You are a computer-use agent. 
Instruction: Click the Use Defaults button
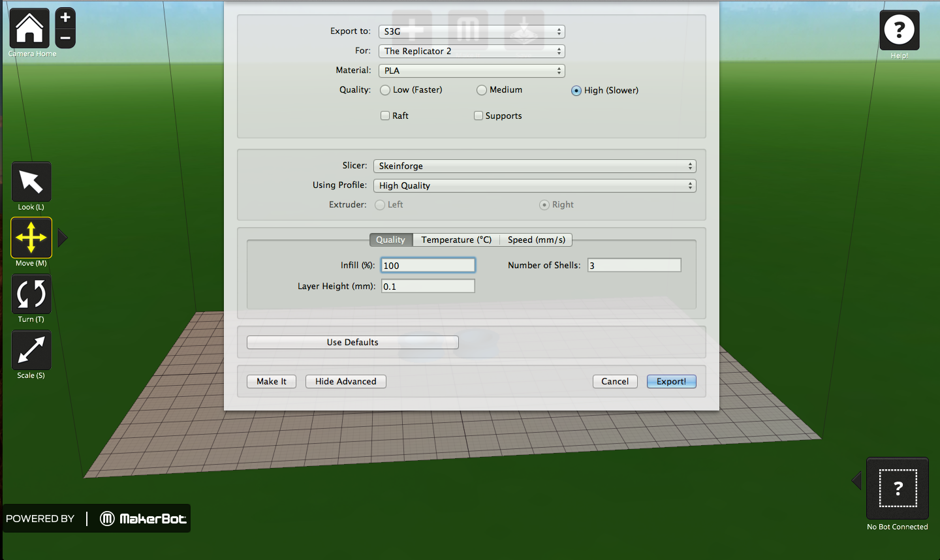[352, 342]
